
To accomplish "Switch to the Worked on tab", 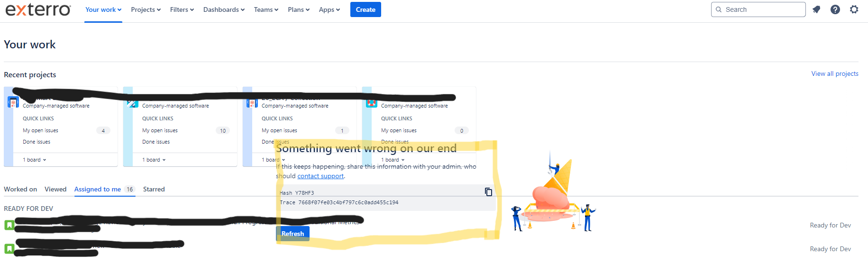I will click(20, 189).
